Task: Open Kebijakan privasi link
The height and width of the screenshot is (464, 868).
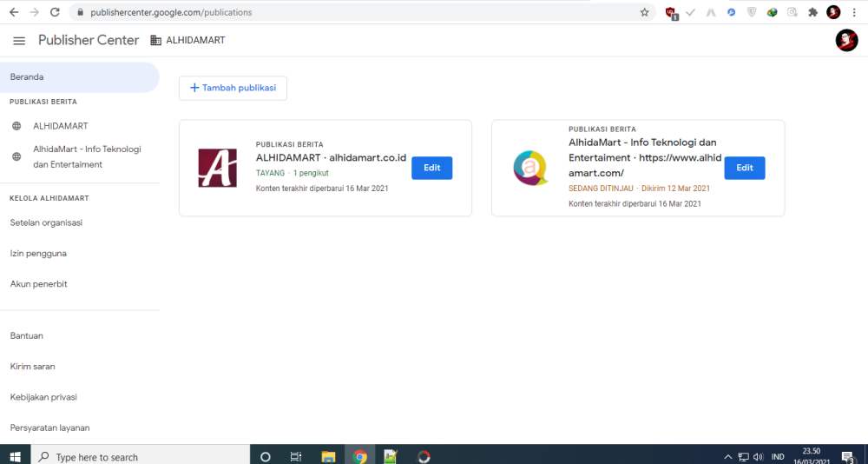Action: click(43, 397)
